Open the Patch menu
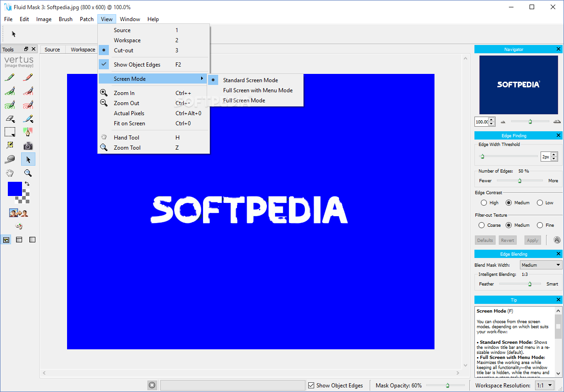 [x=87, y=19]
